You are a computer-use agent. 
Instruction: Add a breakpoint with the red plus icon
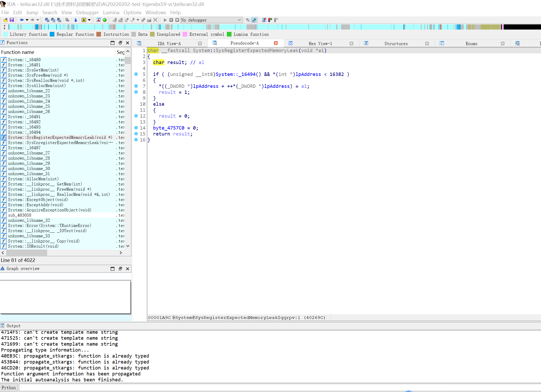[270, 20]
